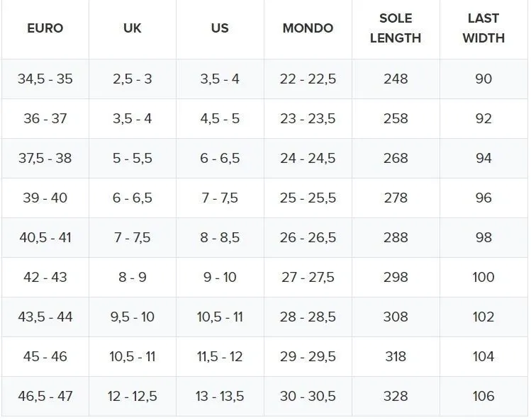Click the UK size 3,5 - 4 cell
The height and width of the screenshot is (420, 531).
tap(132, 118)
